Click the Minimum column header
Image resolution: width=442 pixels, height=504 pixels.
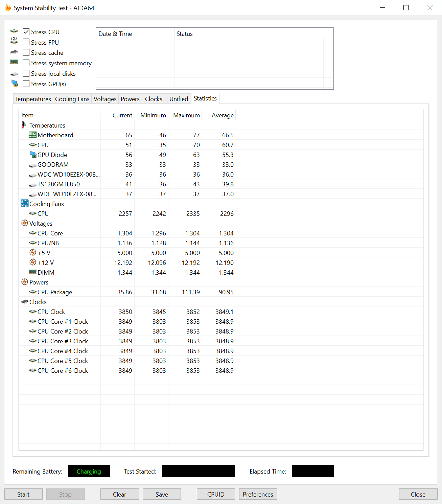151,115
